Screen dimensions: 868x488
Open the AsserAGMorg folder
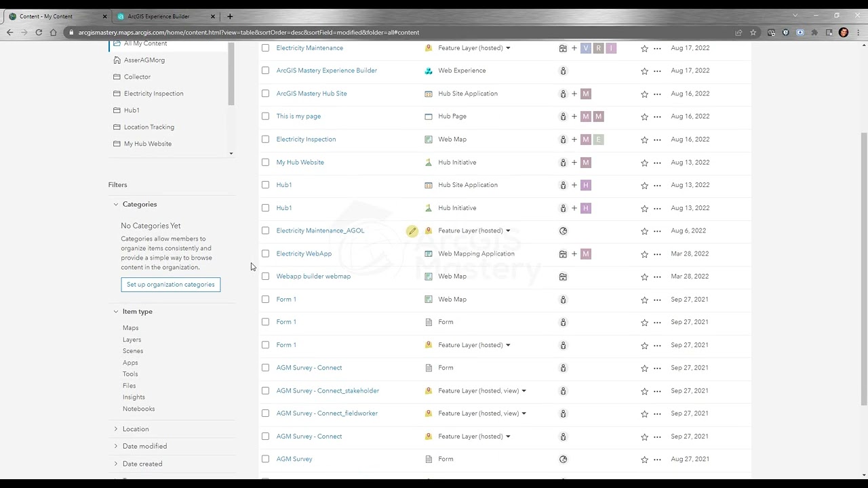pyautogui.click(x=144, y=60)
